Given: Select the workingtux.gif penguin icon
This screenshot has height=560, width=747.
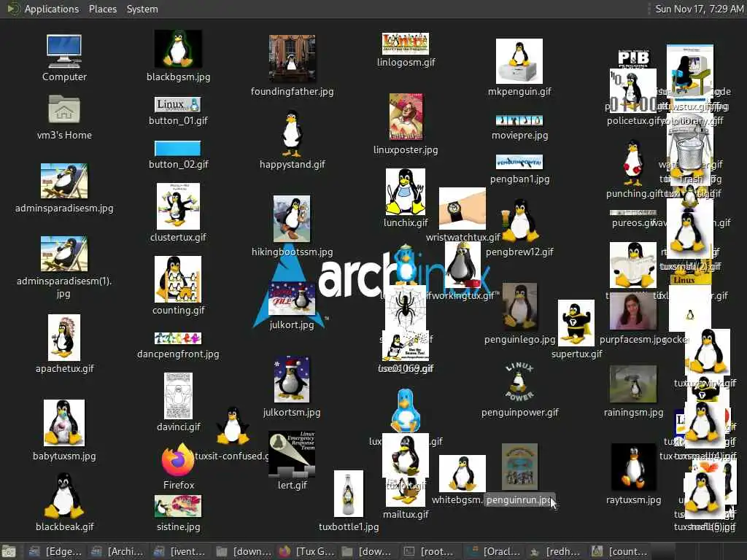Looking at the screenshot, I should tap(462, 264).
